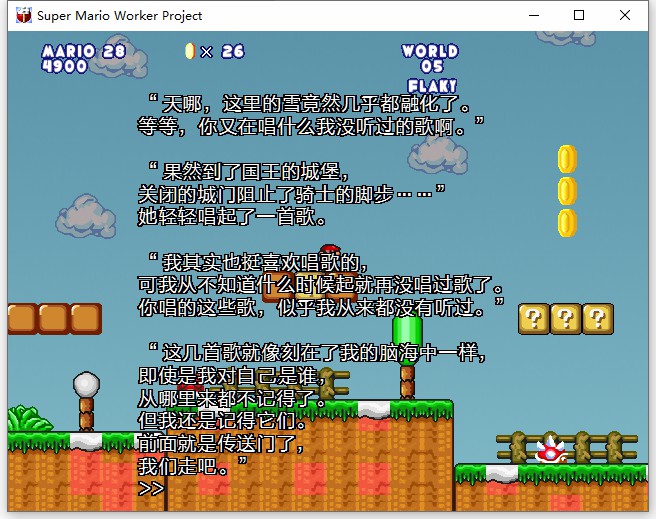
Task: Click the second orange brick block
Action: pos(54,319)
